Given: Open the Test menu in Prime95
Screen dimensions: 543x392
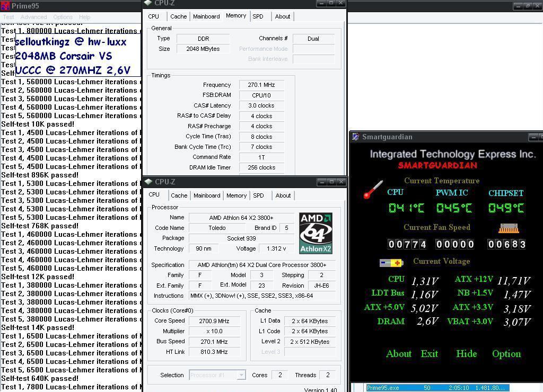Looking at the screenshot, I should coord(8,17).
